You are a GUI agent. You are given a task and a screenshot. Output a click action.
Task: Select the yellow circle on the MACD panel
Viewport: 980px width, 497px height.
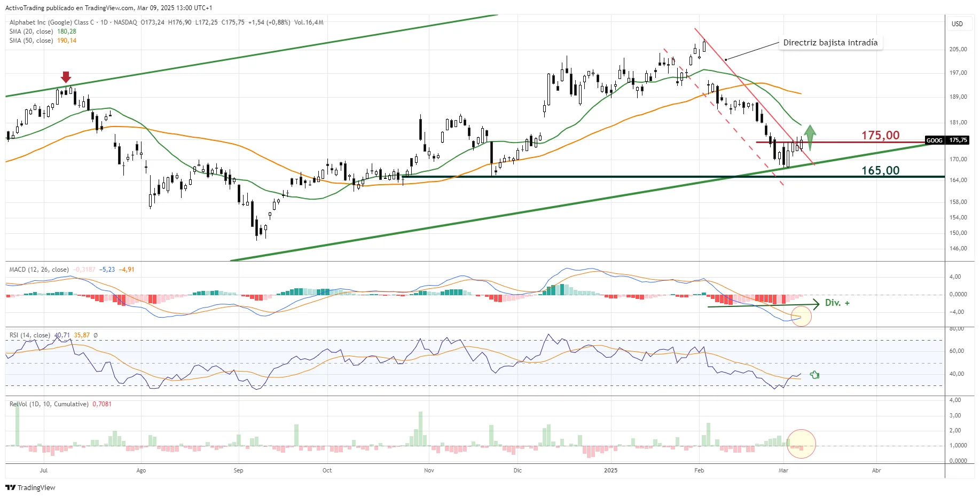click(x=801, y=316)
